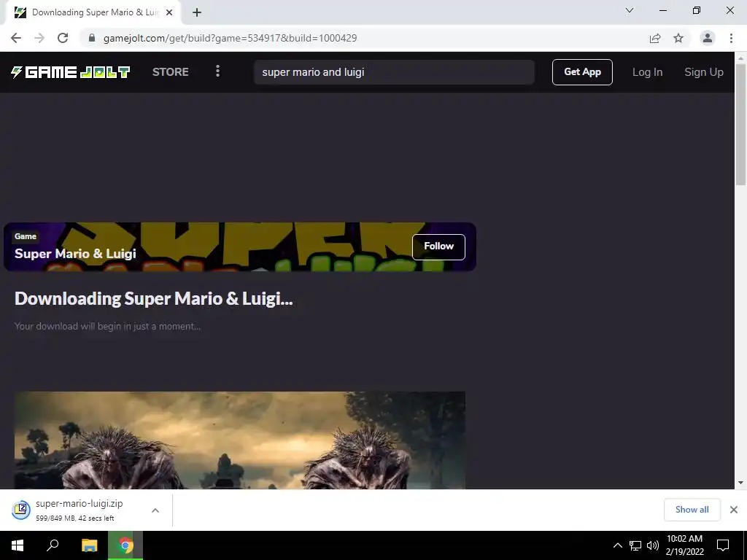Click the Chrome taskbar icon

pyautogui.click(x=125, y=545)
